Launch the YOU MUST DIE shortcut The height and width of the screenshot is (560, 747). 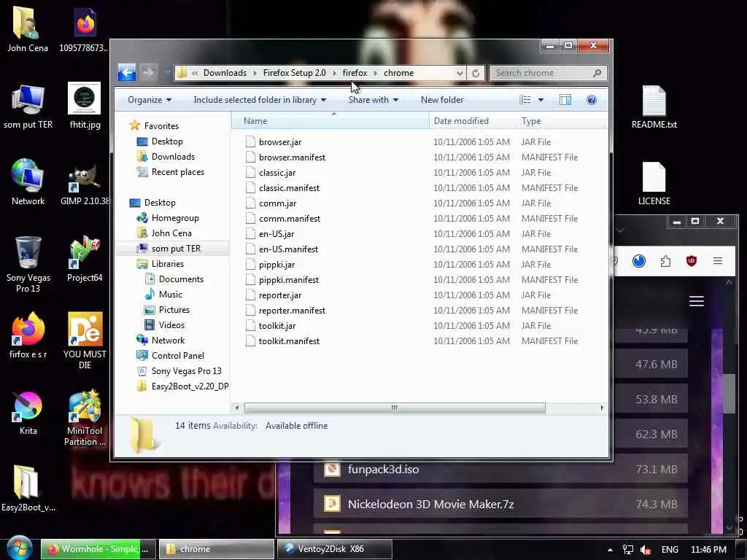(85, 341)
